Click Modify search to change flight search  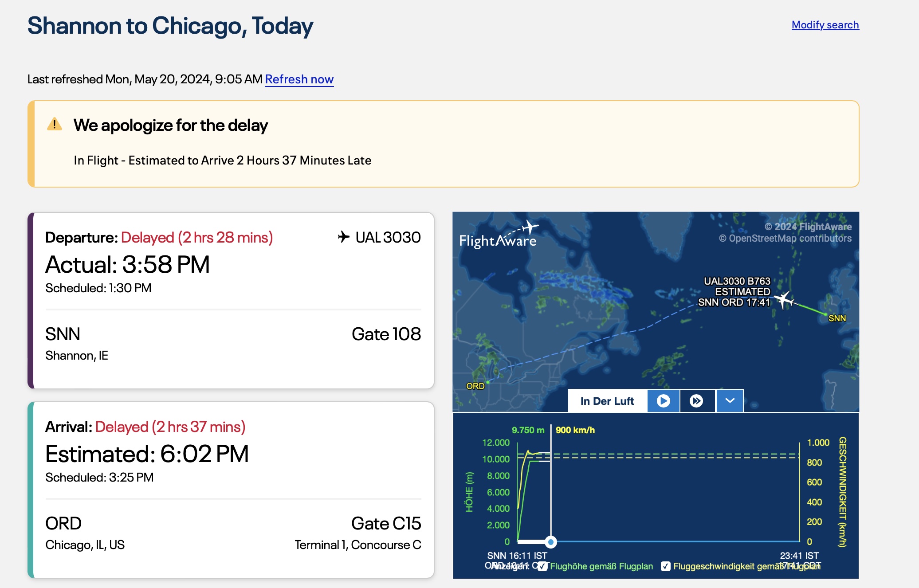tap(826, 25)
